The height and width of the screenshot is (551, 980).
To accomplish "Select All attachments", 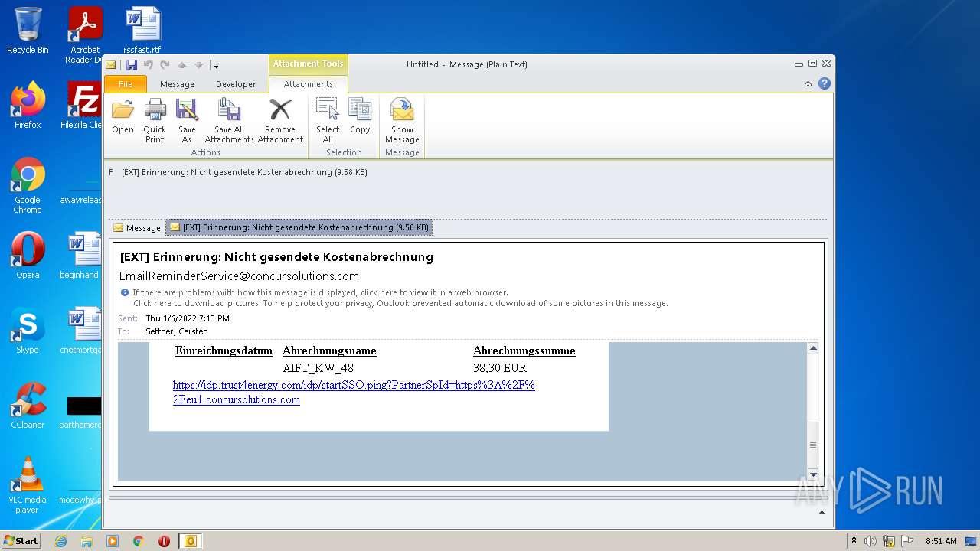I will click(x=328, y=121).
